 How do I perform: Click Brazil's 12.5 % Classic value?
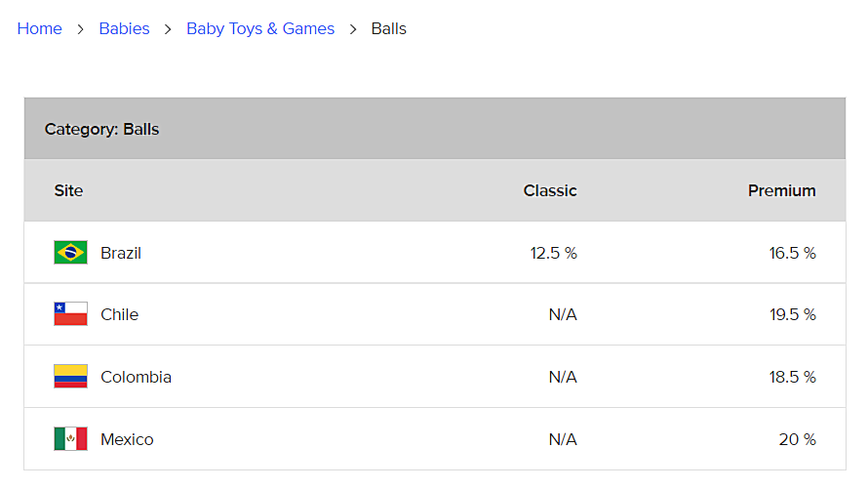click(554, 253)
